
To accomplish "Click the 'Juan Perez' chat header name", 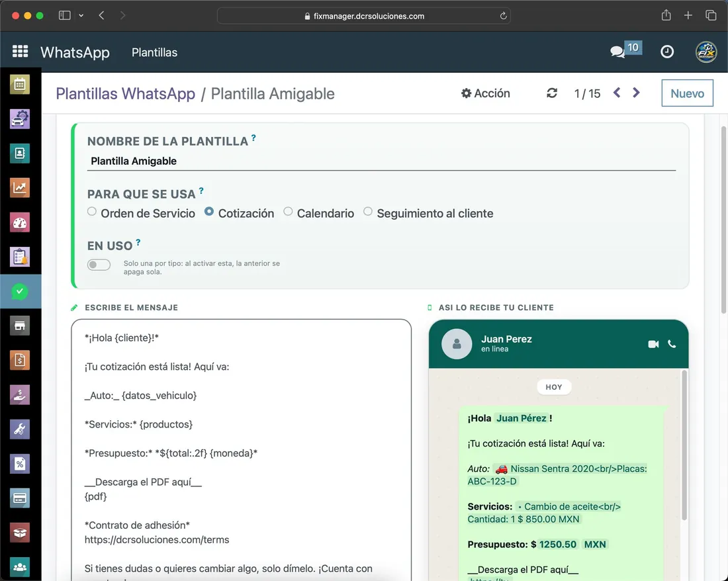I will click(506, 339).
